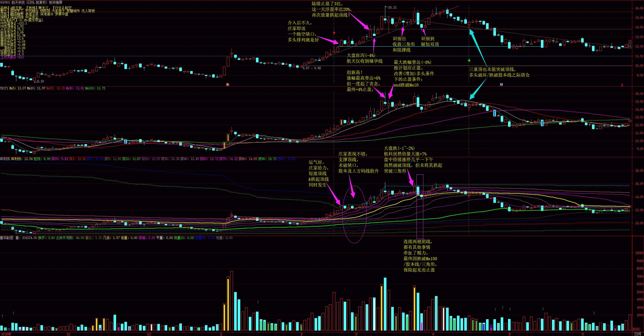Image resolution: width=644 pixels, height=336 pixels.
Task: Click the PE市盈率 -222.1 info line
Action: [x=13, y=23]
